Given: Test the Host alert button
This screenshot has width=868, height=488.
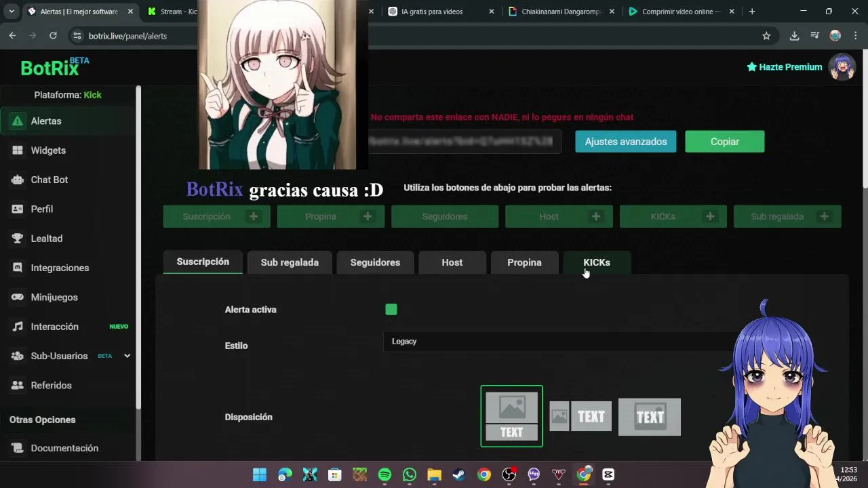Looking at the screenshot, I should [x=559, y=216].
